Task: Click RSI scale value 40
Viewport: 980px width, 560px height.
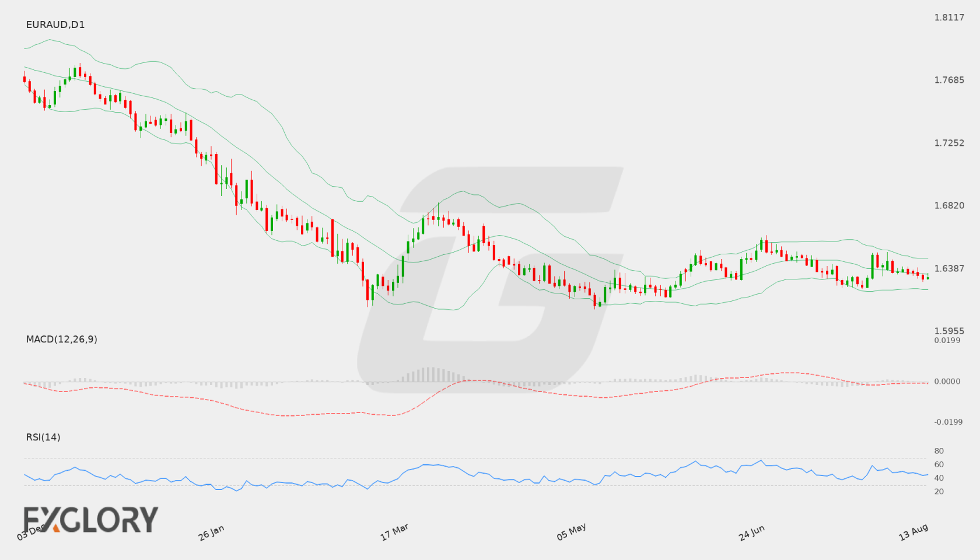Action: [x=939, y=478]
